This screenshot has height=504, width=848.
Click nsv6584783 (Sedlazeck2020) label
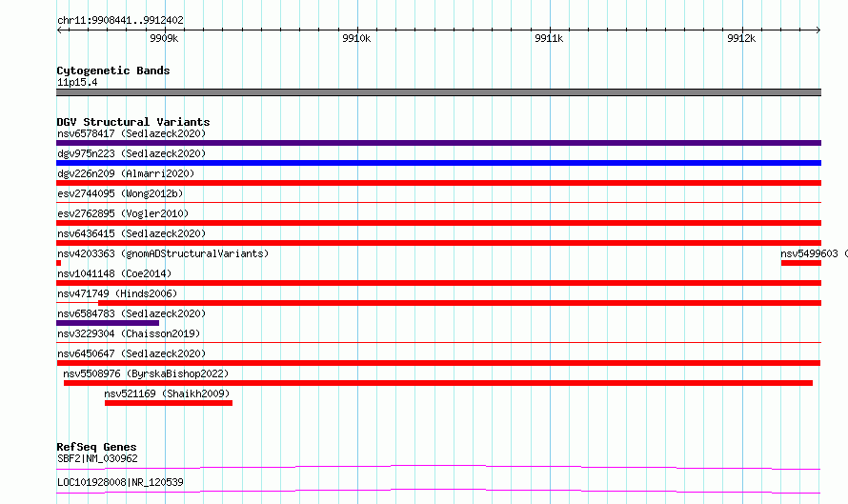pyautogui.click(x=131, y=313)
